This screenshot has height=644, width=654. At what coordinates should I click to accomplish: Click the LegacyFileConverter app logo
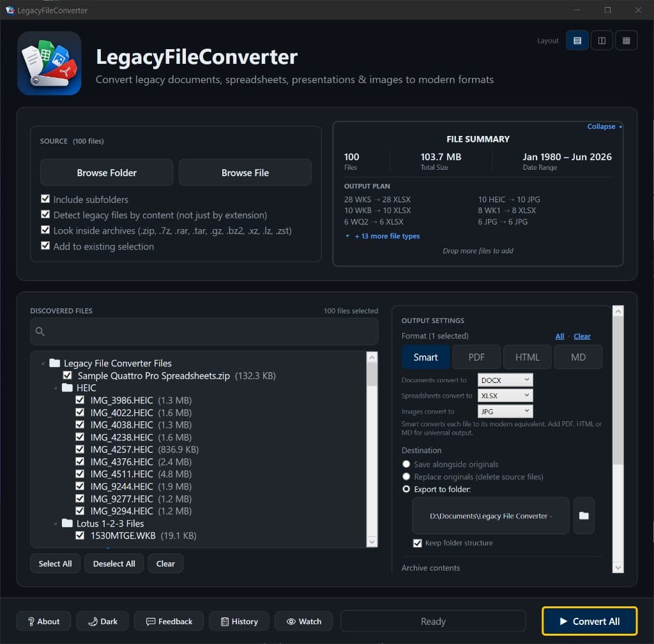tap(49, 63)
